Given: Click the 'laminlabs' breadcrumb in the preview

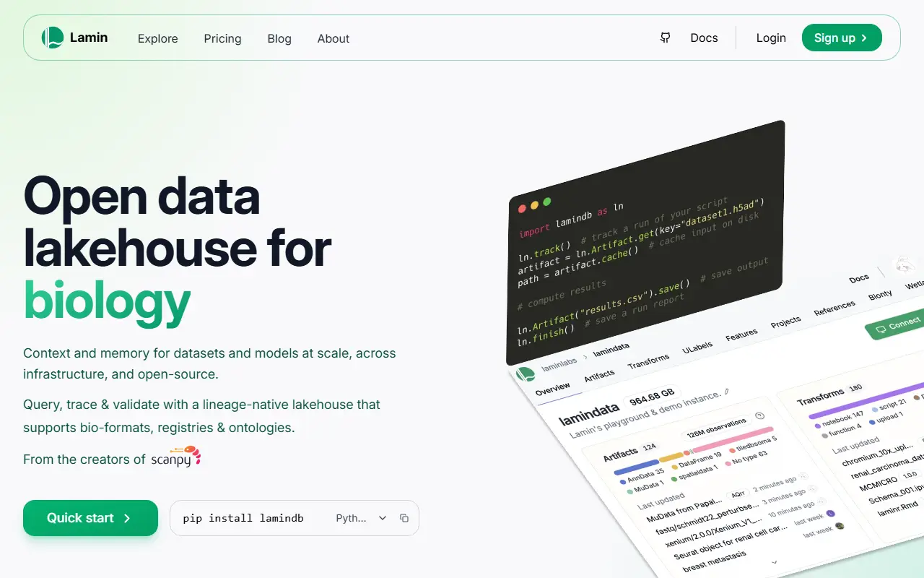Looking at the screenshot, I should point(560,363).
